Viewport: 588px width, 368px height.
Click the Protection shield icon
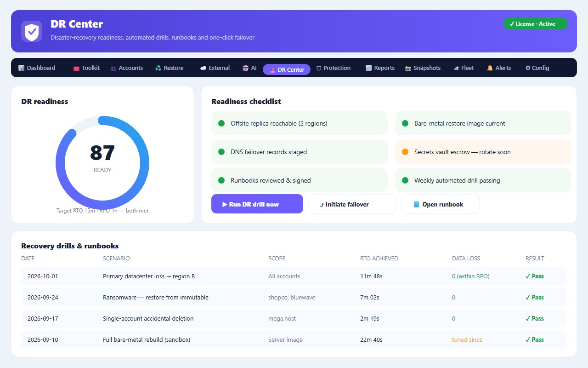(x=319, y=68)
